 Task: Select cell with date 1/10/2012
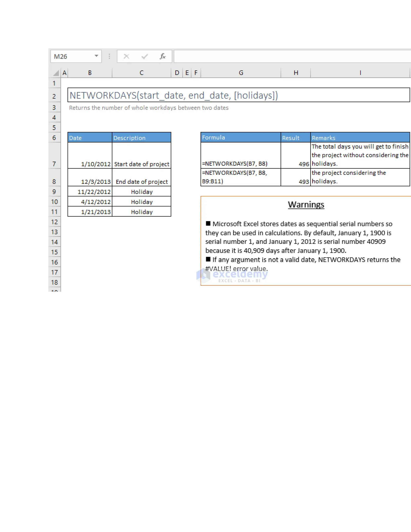pos(90,155)
